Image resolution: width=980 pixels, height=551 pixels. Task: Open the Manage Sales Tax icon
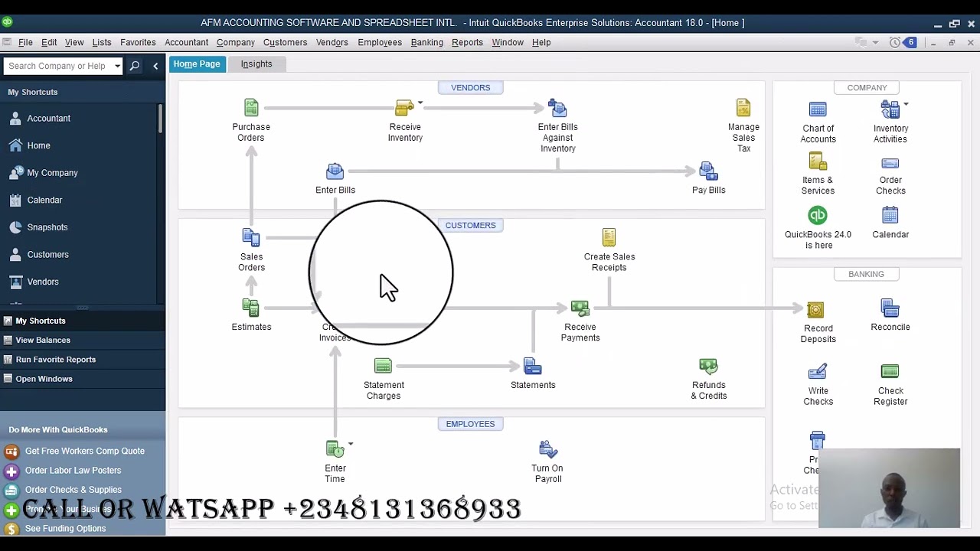click(743, 108)
